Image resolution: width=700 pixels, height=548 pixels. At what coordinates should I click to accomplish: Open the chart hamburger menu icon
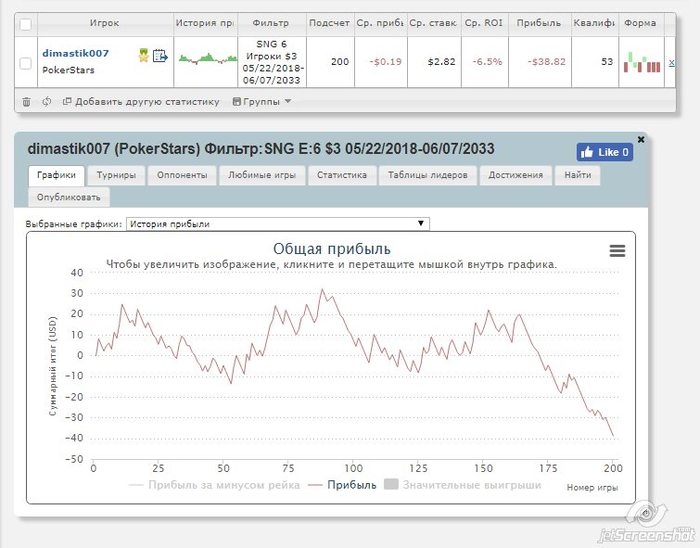point(617,251)
